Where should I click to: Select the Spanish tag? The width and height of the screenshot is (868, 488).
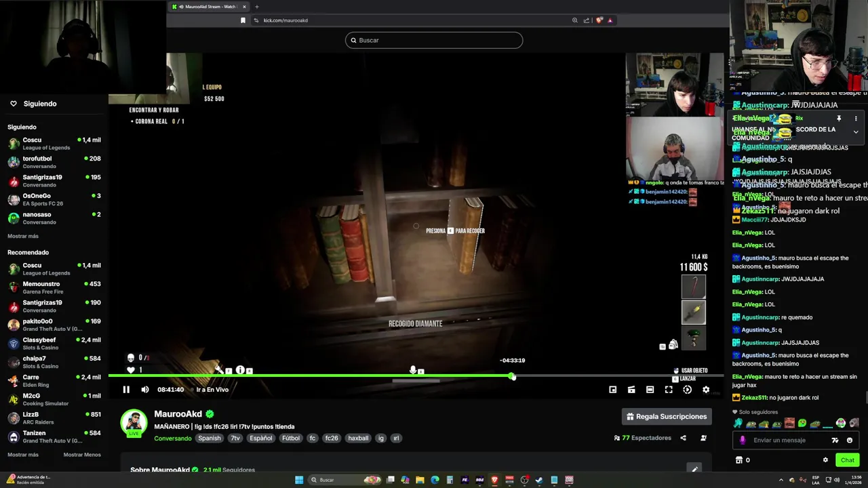(x=210, y=439)
